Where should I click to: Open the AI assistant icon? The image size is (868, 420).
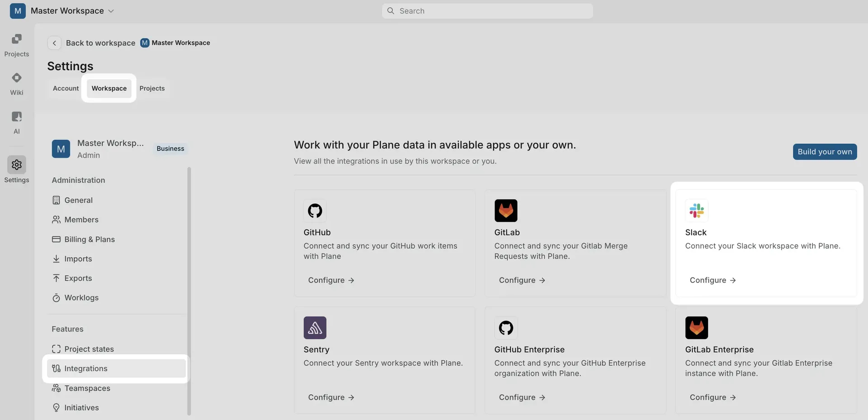[x=17, y=117]
